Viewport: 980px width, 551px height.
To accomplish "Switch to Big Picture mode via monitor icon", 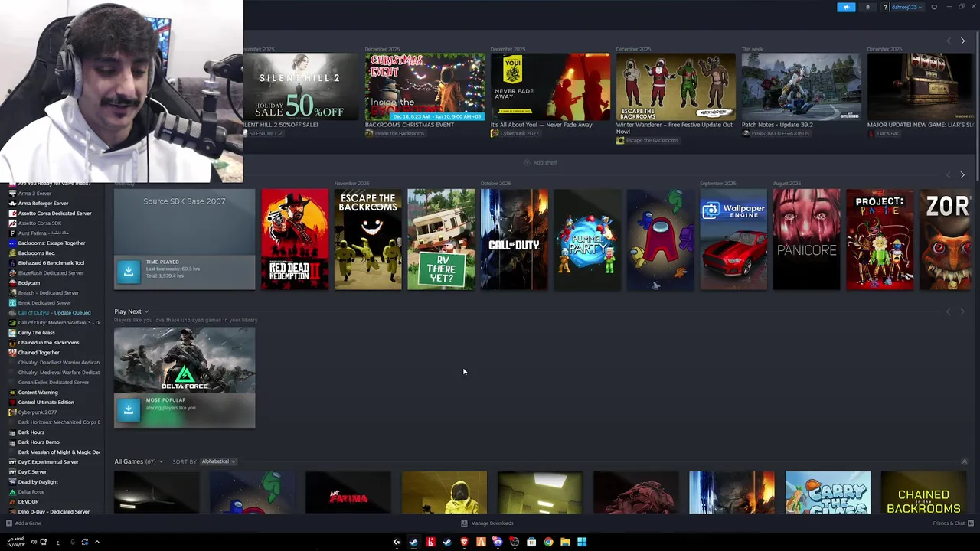I will coord(934,7).
